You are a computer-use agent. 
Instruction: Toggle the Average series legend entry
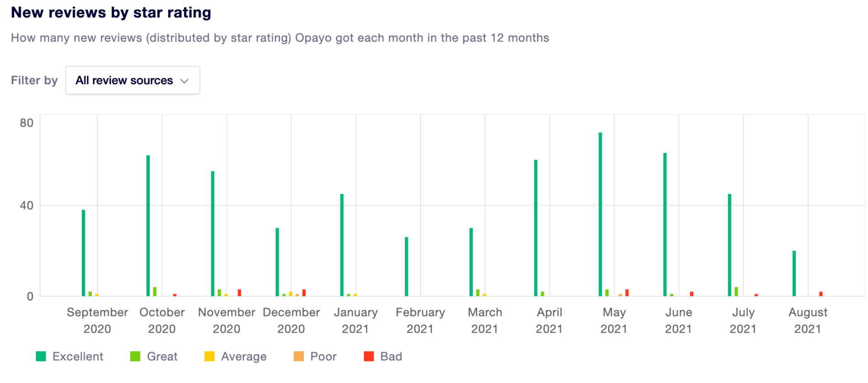pyautogui.click(x=235, y=357)
